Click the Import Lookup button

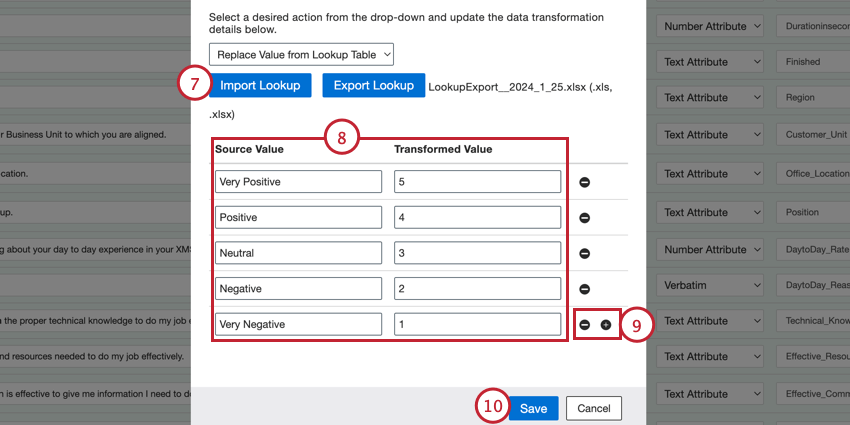(x=260, y=86)
